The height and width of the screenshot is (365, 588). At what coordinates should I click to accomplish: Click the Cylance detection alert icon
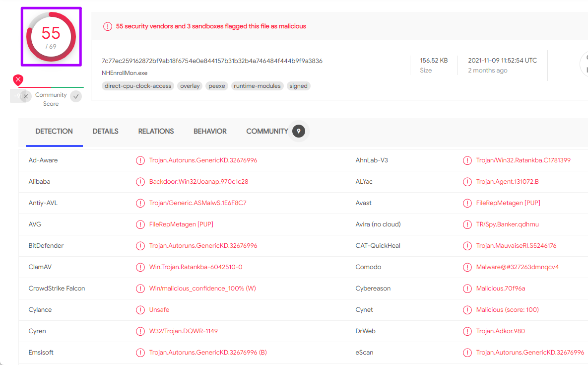click(x=140, y=310)
